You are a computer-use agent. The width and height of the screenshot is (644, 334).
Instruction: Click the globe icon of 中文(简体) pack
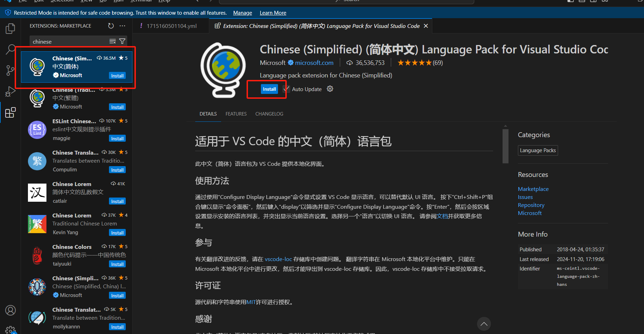tap(37, 67)
